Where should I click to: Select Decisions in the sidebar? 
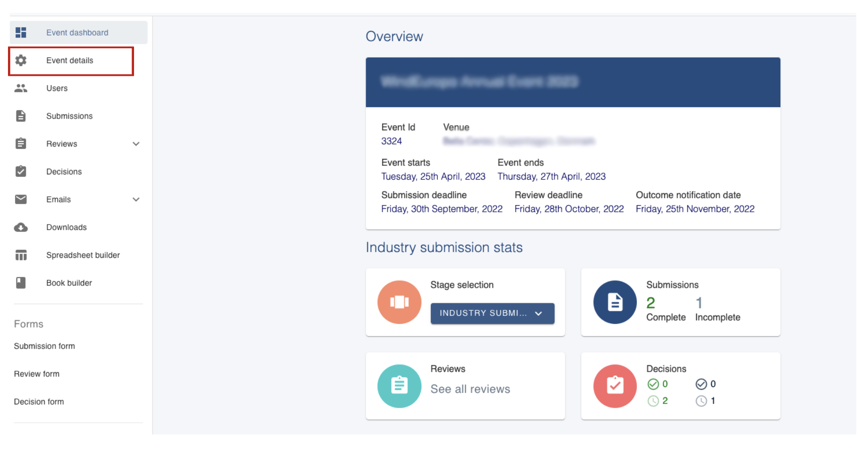79,172
